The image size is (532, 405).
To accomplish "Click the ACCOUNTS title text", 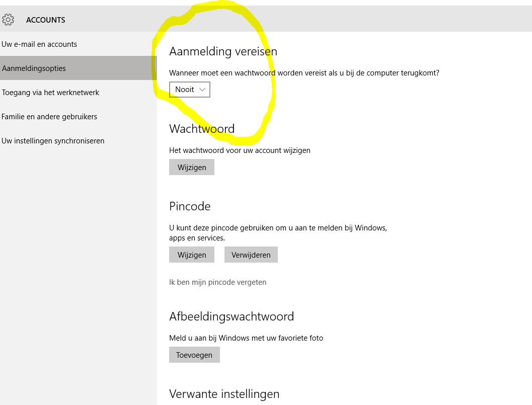I will pyautogui.click(x=45, y=20).
